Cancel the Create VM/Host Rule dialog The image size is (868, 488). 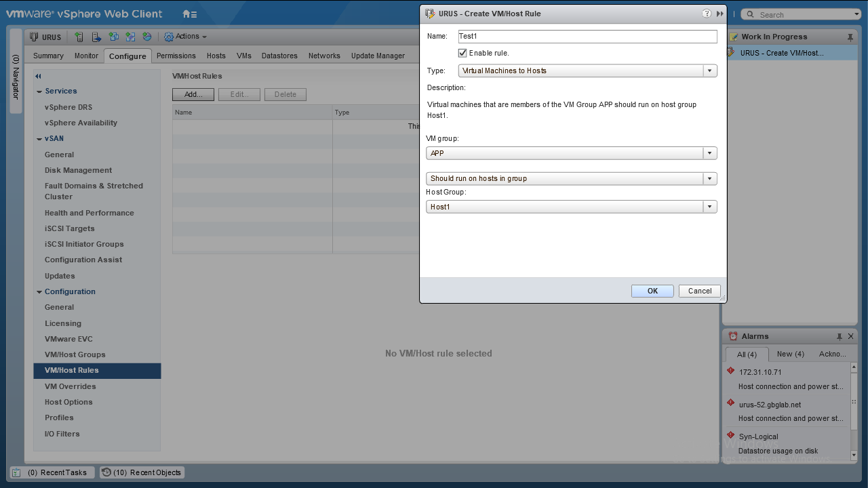[700, 291]
